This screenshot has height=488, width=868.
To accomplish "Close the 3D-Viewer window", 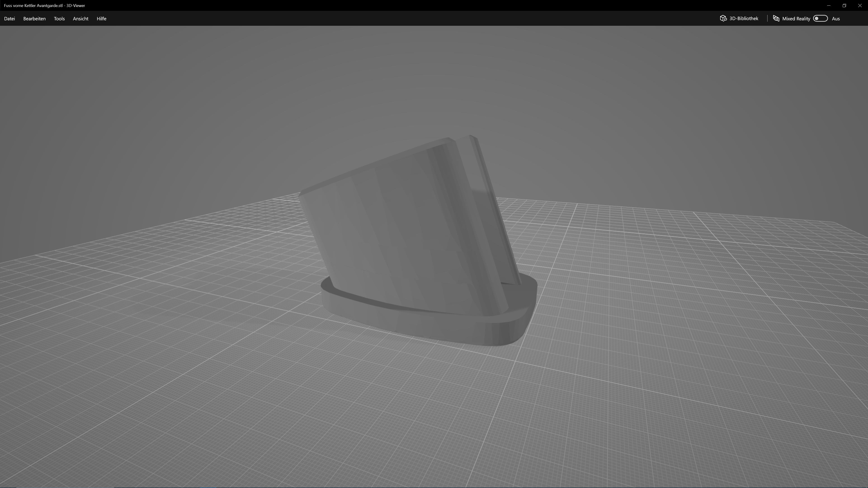I will point(860,5).
